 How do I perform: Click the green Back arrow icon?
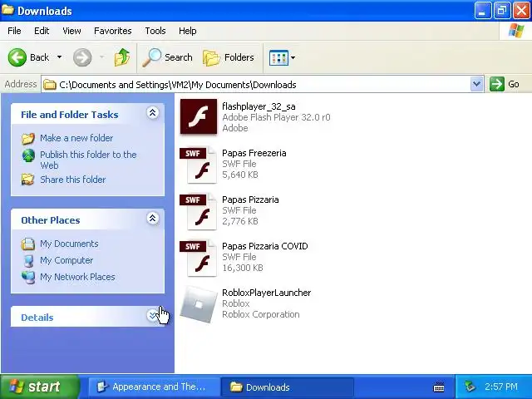click(17, 57)
